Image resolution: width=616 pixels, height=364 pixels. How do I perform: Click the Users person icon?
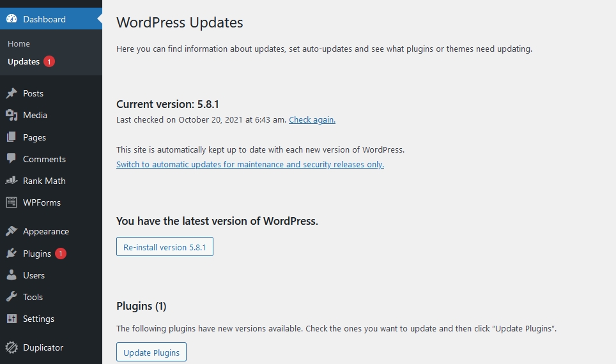coord(12,275)
